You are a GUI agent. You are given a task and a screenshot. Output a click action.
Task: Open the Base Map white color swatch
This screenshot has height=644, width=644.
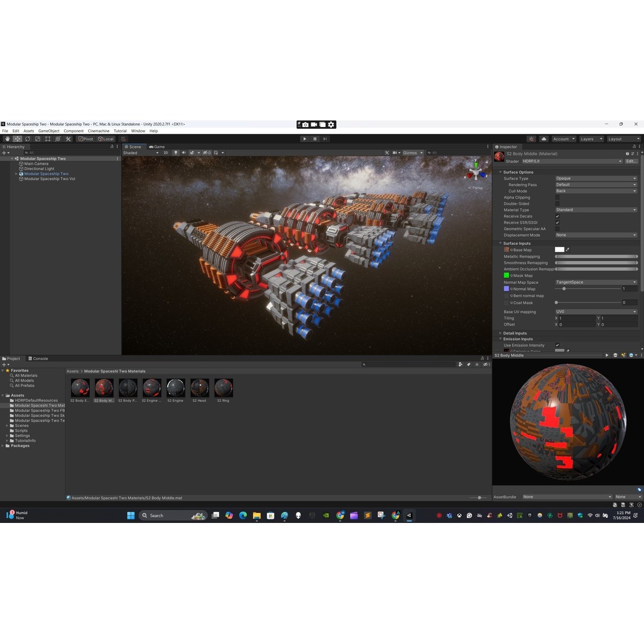pyautogui.click(x=559, y=250)
